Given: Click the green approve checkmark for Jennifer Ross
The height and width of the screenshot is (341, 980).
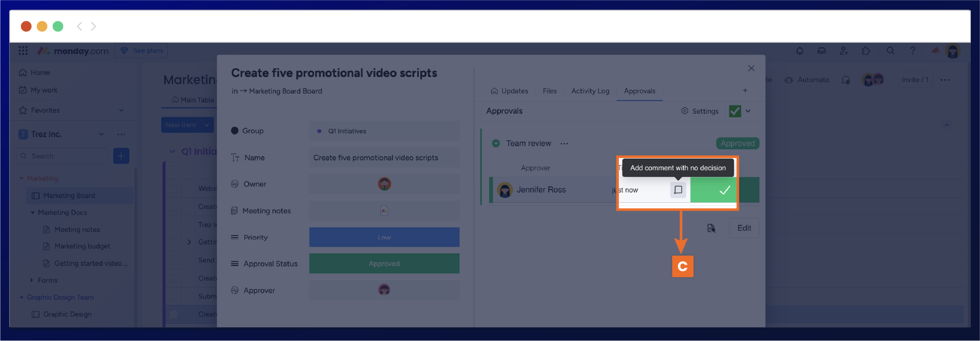Looking at the screenshot, I should pos(724,190).
